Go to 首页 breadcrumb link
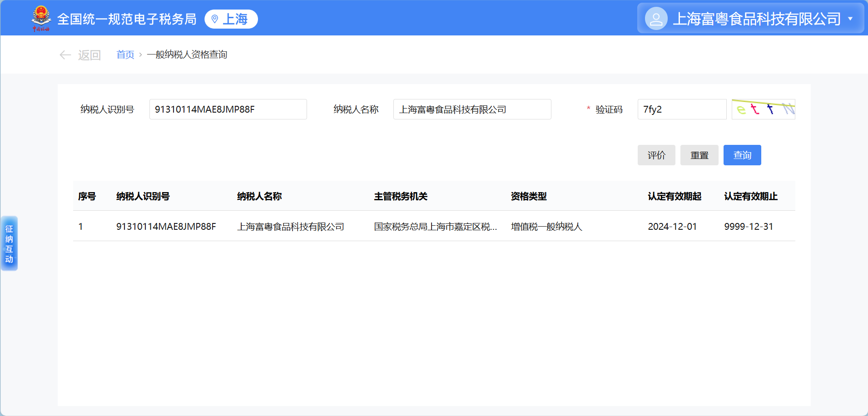The width and height of the screenshot is (868, 416). click(x=125, y=55)
